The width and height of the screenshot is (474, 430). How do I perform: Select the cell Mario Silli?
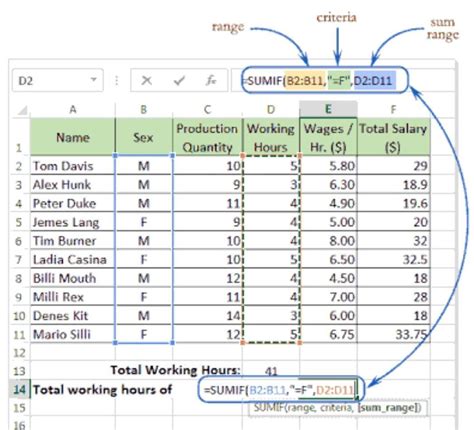click(x=73, y=334)
